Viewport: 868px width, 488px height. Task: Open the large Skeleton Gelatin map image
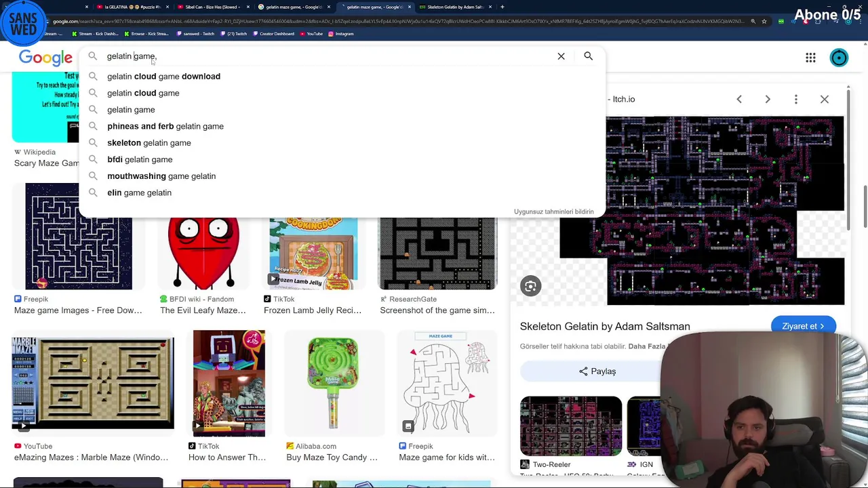pos(702,211)
